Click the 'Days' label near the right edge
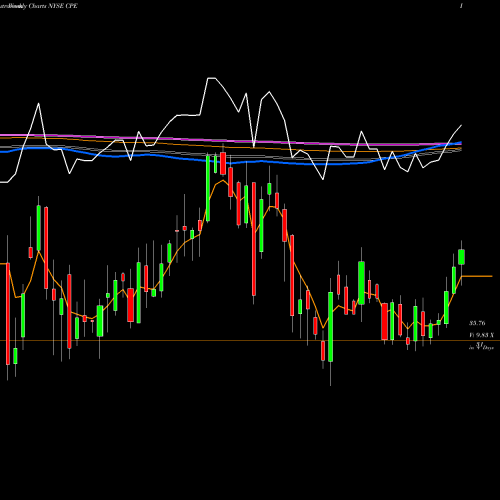Screen dimensions: 500x500 pos(488,348)
